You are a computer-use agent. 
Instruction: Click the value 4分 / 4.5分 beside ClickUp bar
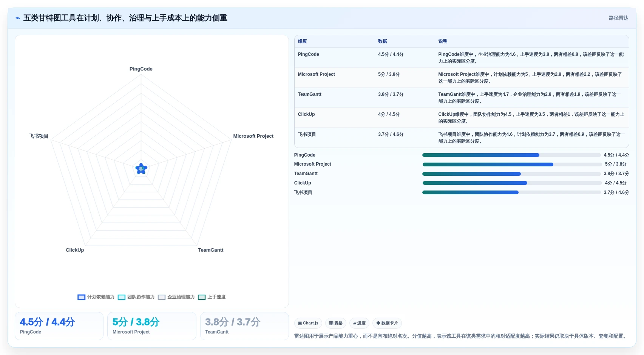[x=616, y=183]
